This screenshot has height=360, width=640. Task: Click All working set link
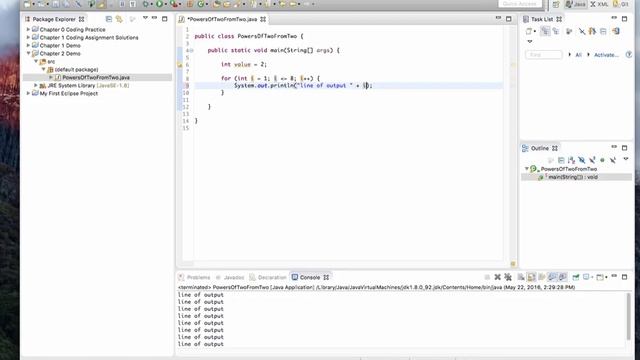coord(578,55)
